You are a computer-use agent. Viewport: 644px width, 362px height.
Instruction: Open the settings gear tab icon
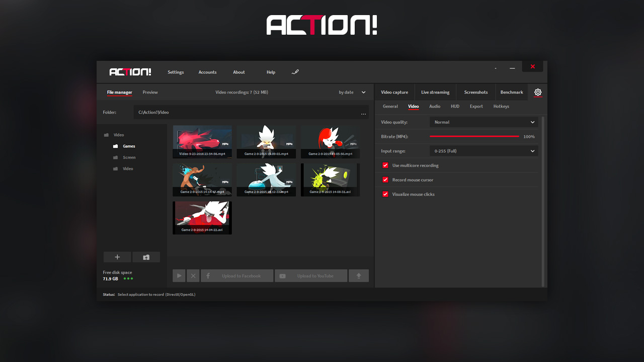click(538, 92)
